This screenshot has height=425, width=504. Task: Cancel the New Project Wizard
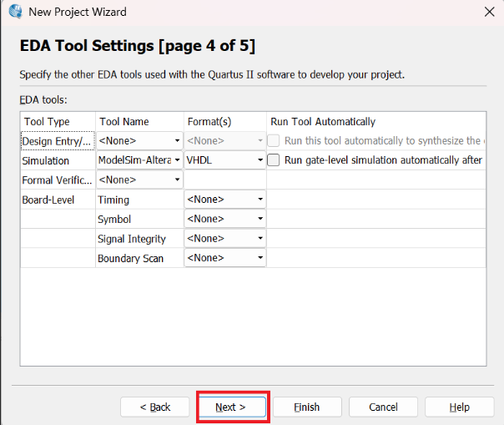(383, 407)
